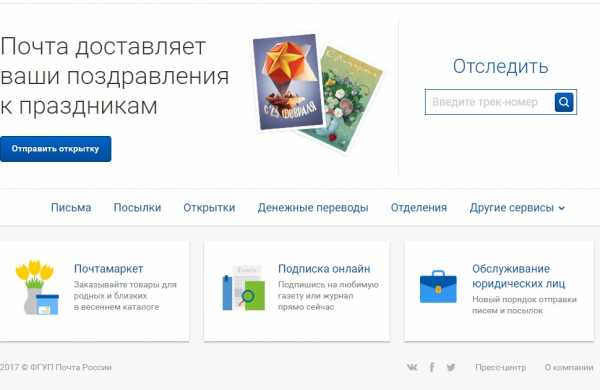Viewport: 600px width, 390px height.
Task: Open the Посылки menu item
Action: pos(137,207)
